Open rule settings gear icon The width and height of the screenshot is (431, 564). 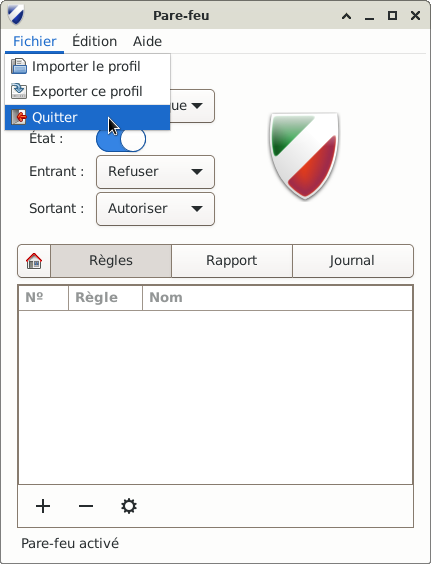pyautogui.click(x=129, y=506)
